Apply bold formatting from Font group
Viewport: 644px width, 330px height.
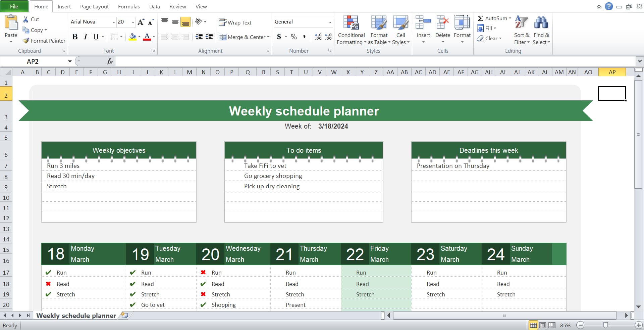75,37
